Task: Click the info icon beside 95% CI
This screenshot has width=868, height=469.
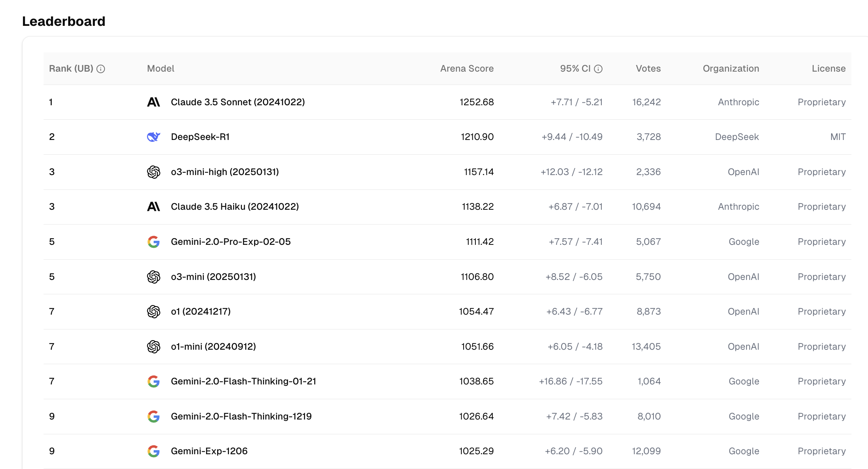Action: (598, 69)
